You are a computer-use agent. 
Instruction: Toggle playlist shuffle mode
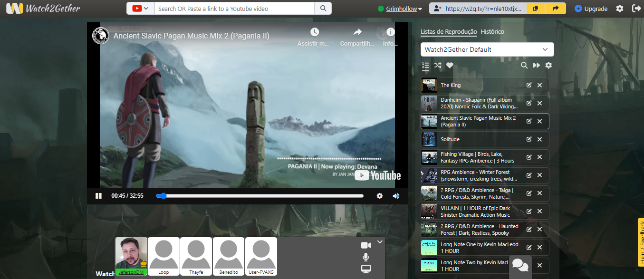(438, 66)
